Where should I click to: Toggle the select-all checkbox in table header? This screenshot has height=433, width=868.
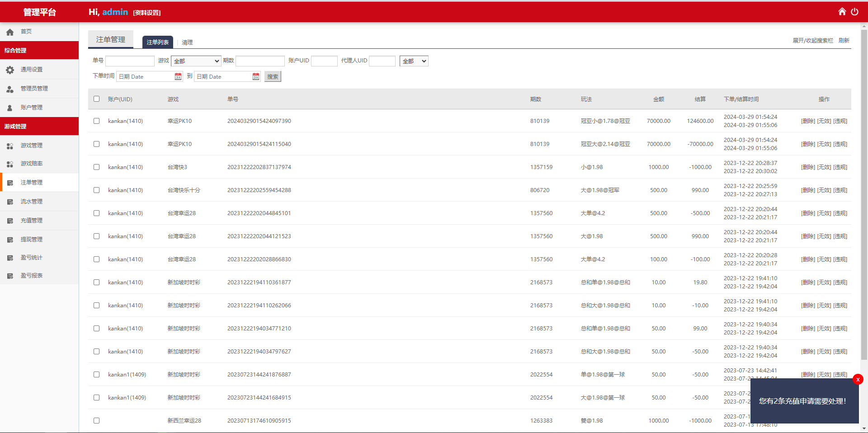96,99
